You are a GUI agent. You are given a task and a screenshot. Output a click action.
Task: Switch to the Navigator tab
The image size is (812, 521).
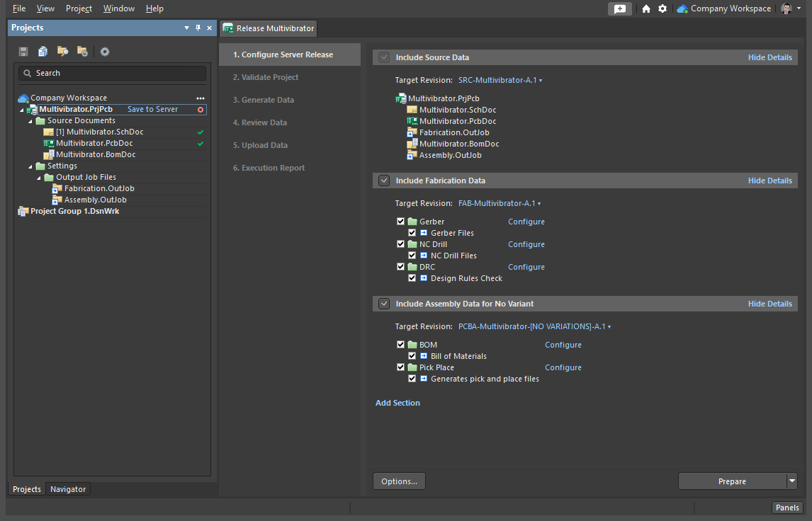pyautogui.click(x=68, y=489)
